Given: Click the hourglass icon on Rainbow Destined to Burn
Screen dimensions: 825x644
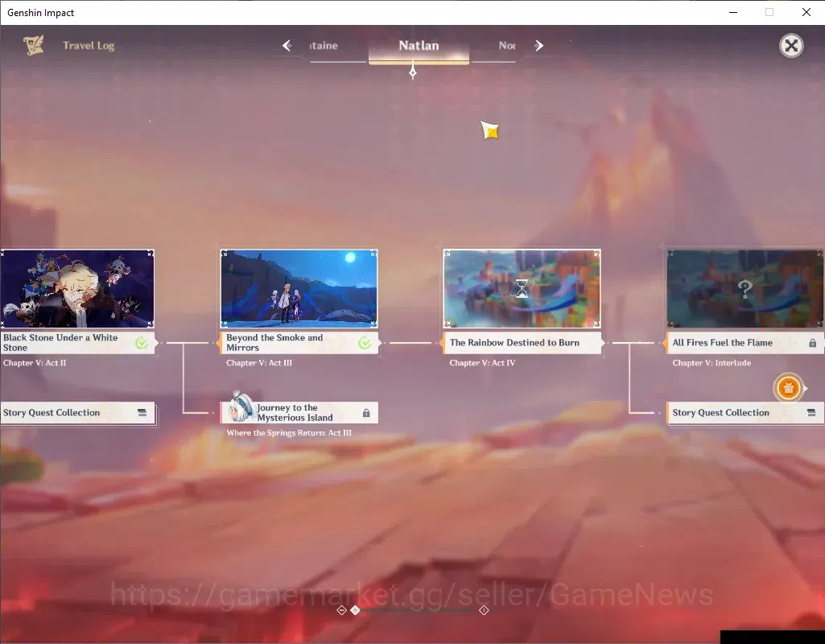Looking at the screenshot, I should 522,288.
